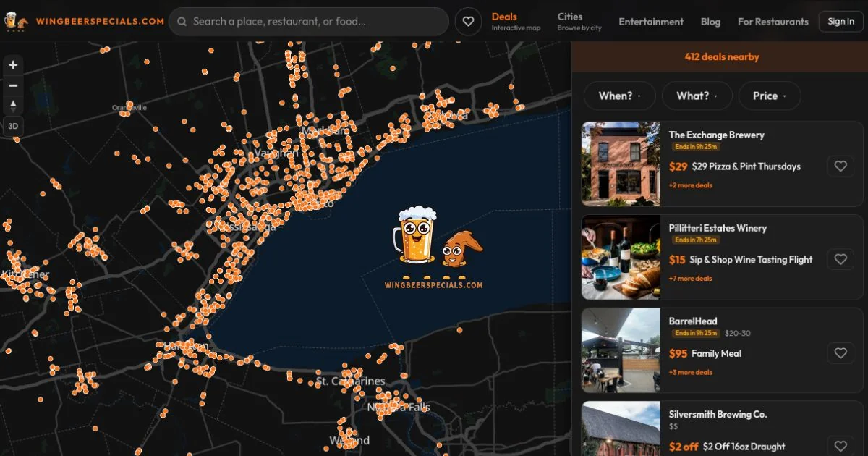Open the Deals interactive map tab
The height and width of the screenshot is (456, 868).
click(515, 22)
